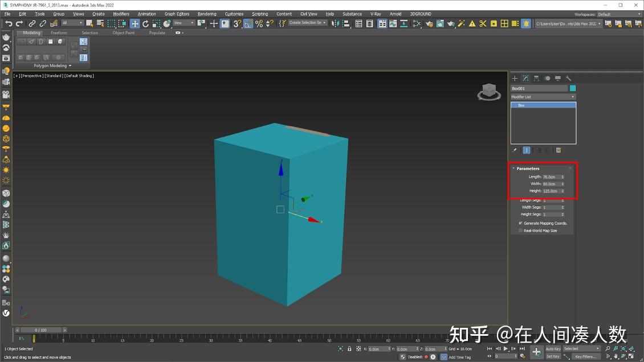Activate the Select and Scale tool
The height and width of the screenshot is (362, 644).
pyautogui.click(x=156, y=24)
